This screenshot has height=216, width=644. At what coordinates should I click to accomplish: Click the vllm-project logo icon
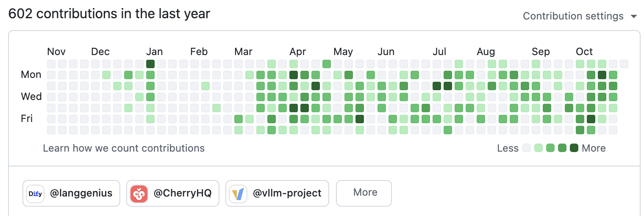238,194
